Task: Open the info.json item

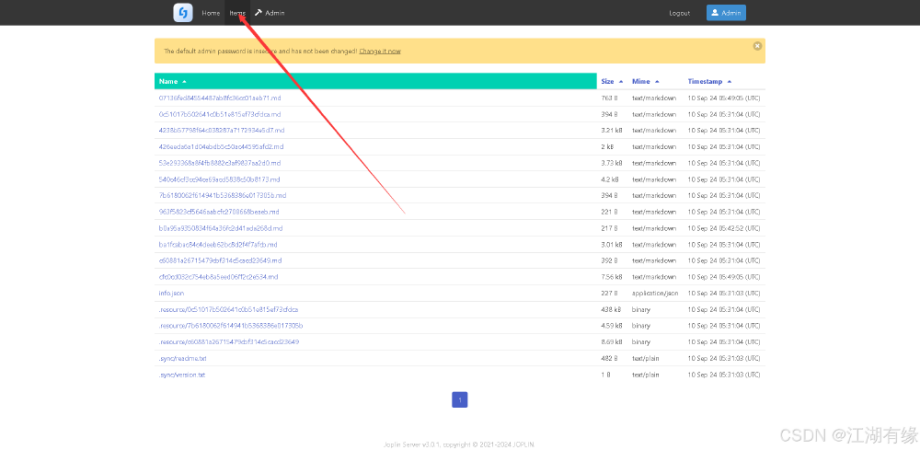Action: (x=171, y=293)
